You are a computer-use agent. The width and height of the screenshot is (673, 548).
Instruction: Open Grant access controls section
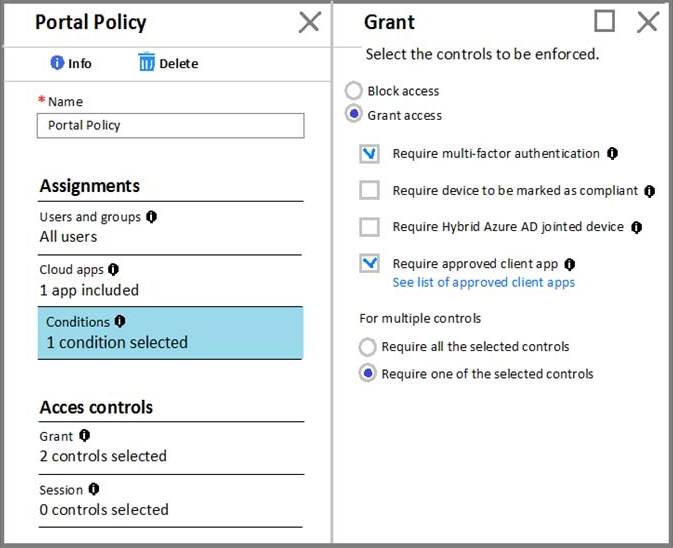click(x=170, y=446)
